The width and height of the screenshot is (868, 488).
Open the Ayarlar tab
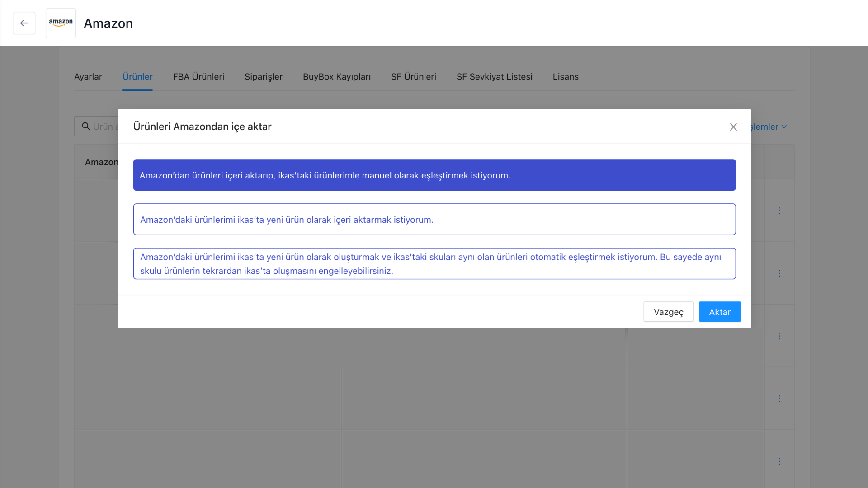click(88, 77)
